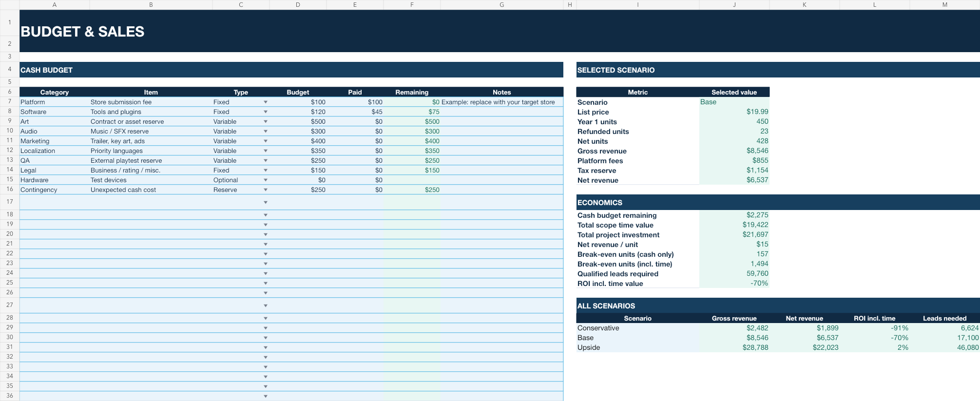Select the Unexpected cash cost cell

tap(151, 190)
